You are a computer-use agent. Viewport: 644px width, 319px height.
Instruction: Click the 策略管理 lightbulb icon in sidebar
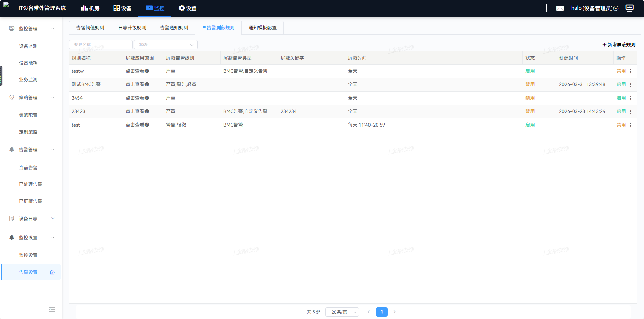[12, 98]
